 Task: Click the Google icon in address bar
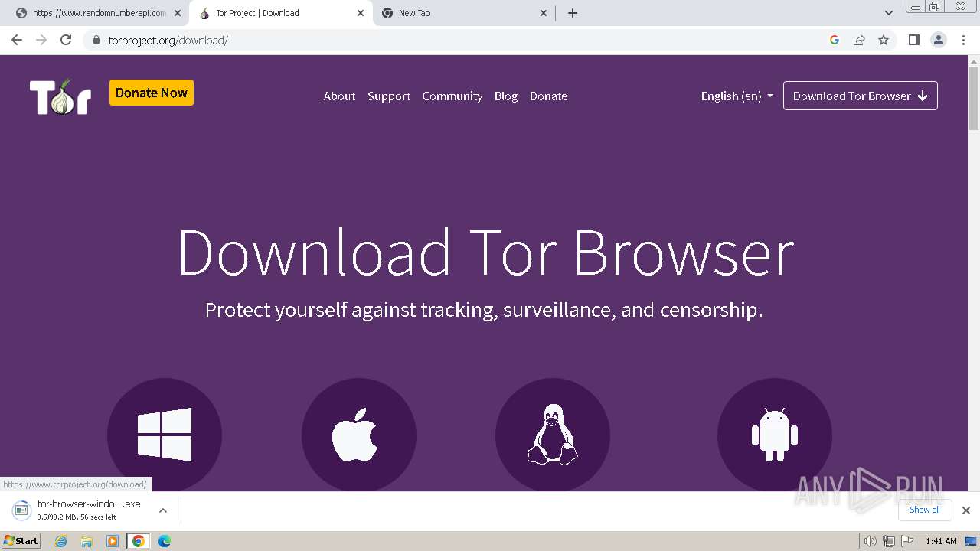pos(835,40)
